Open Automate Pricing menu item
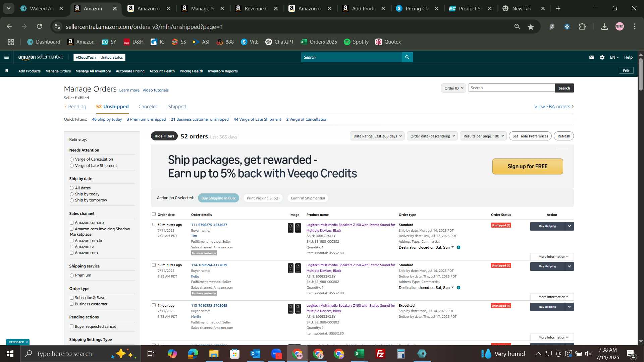This screenshot has height=362, width=644. click(130, 71)
